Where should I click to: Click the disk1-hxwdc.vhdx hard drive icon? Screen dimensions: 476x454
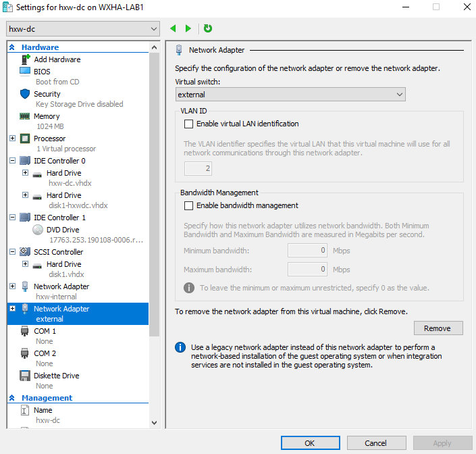point(37,197)
